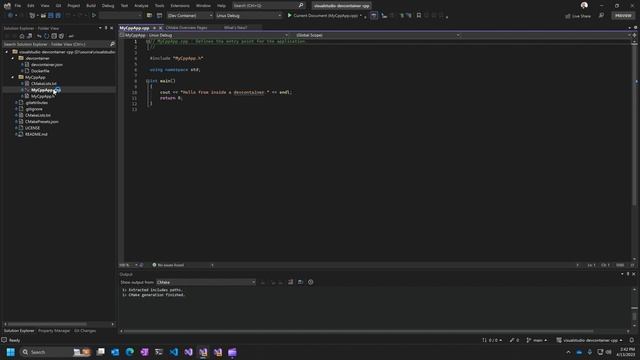Select README.md in the tree
The height and width of the screenshot is (360, 640).
[x=36, y=134]
